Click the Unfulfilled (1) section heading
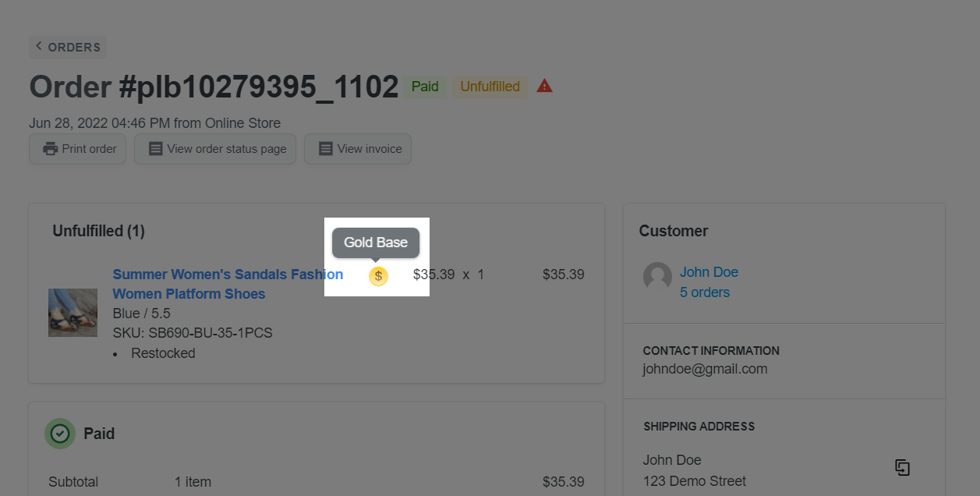Screen dimensions: 980x496 pos(98,231)
